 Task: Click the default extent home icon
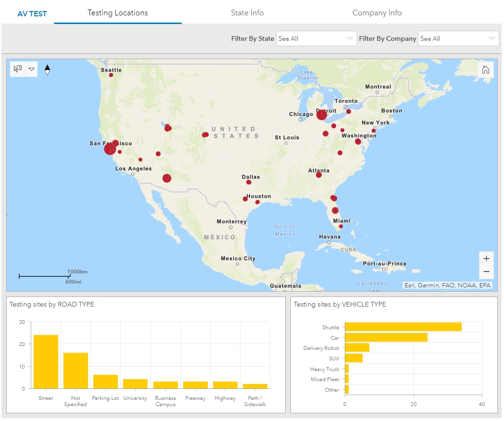click(x=486, y=70)
